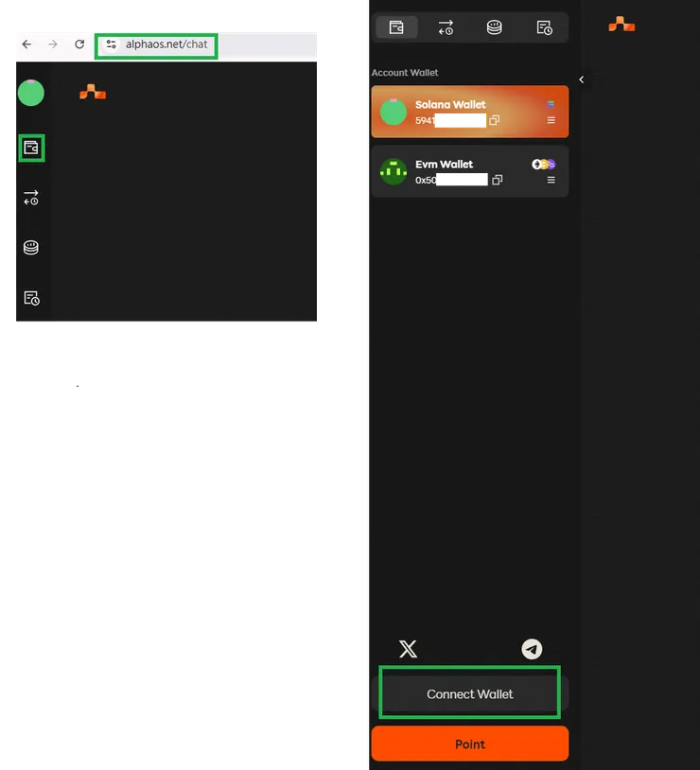This screenshot has width=700, height=770.
Task: Open the scheduled orders icon in left sidebar
Action: (x=31, y=298)
